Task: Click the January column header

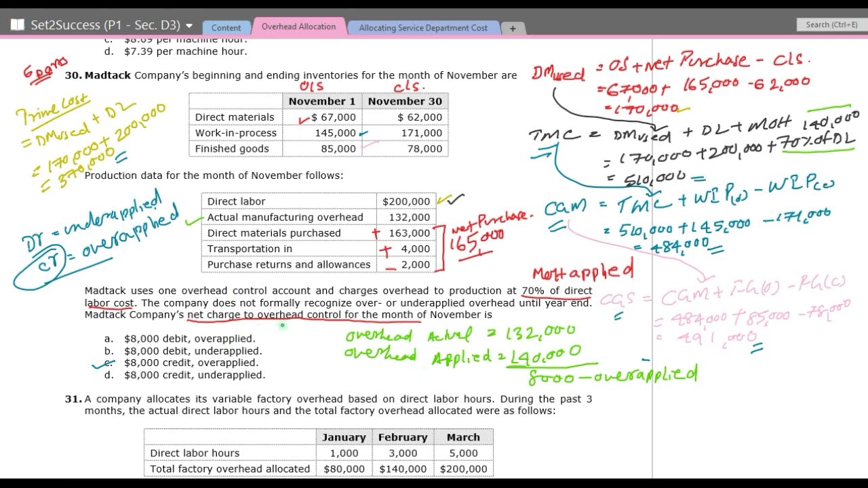Action: [344, 437]
